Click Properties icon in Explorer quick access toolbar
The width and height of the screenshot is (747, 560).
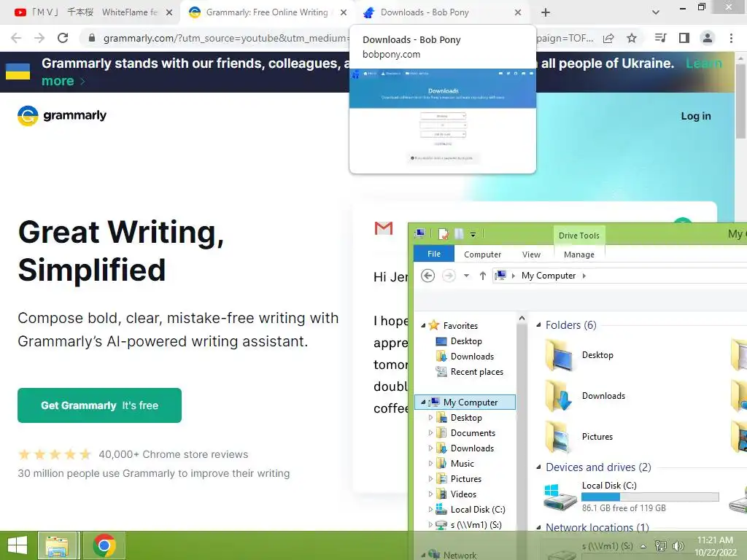(x=444, y=234)
